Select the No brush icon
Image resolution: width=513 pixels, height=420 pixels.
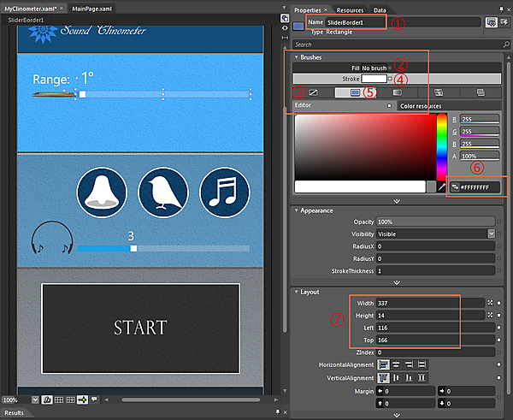coord(313,91)
